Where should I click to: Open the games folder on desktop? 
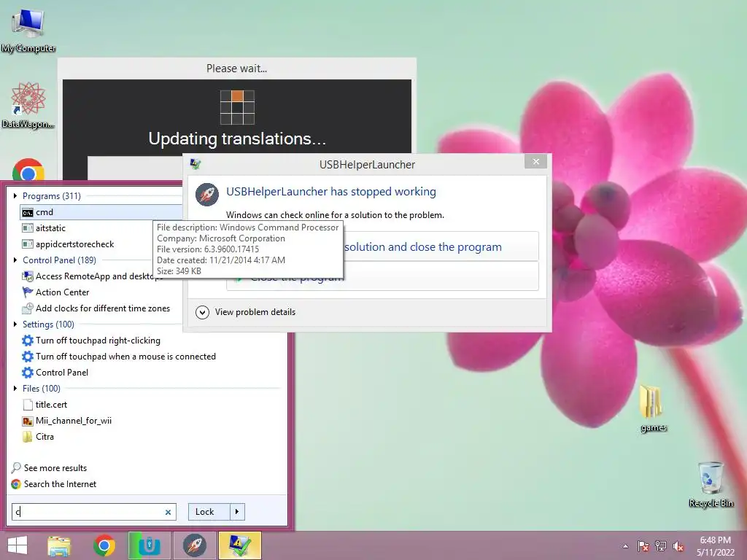[x=653, y=408]
